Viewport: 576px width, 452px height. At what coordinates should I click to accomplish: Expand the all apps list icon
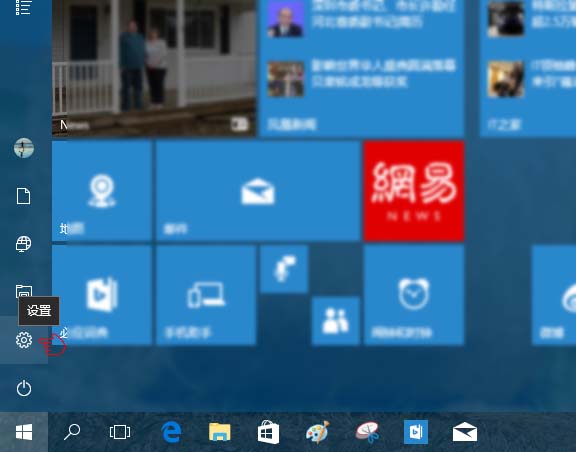23,7
